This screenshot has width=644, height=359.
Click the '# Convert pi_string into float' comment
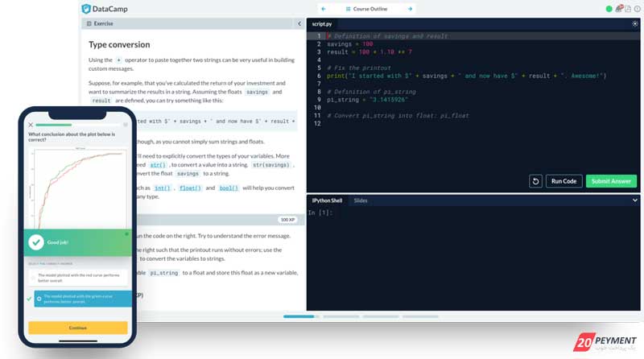[398, 116]
